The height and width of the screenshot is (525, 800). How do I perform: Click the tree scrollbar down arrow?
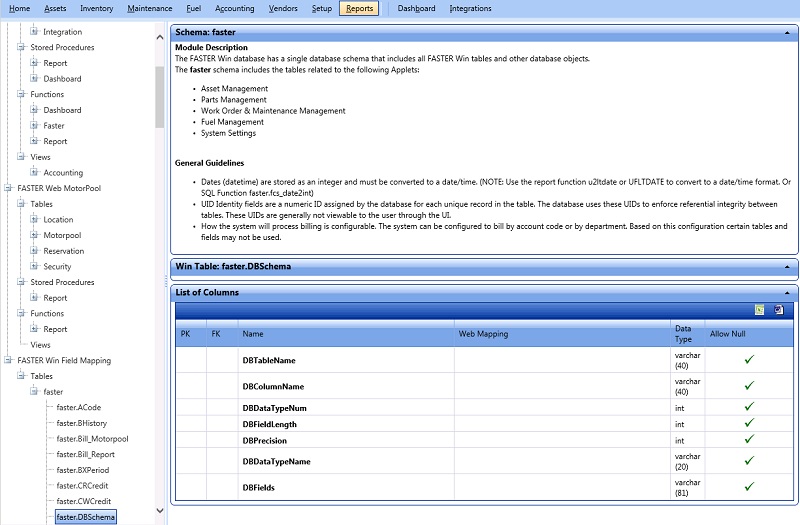pos(160,511)
